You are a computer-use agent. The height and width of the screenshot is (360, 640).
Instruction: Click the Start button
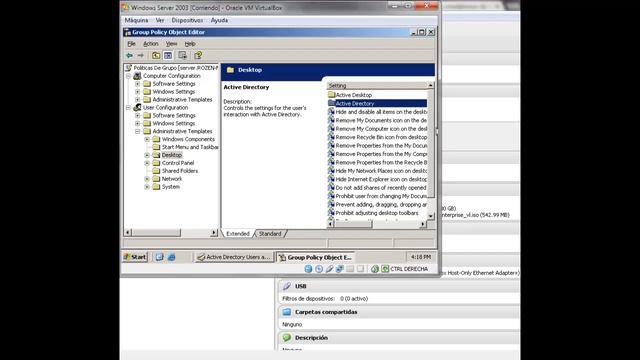click(135, 257)
